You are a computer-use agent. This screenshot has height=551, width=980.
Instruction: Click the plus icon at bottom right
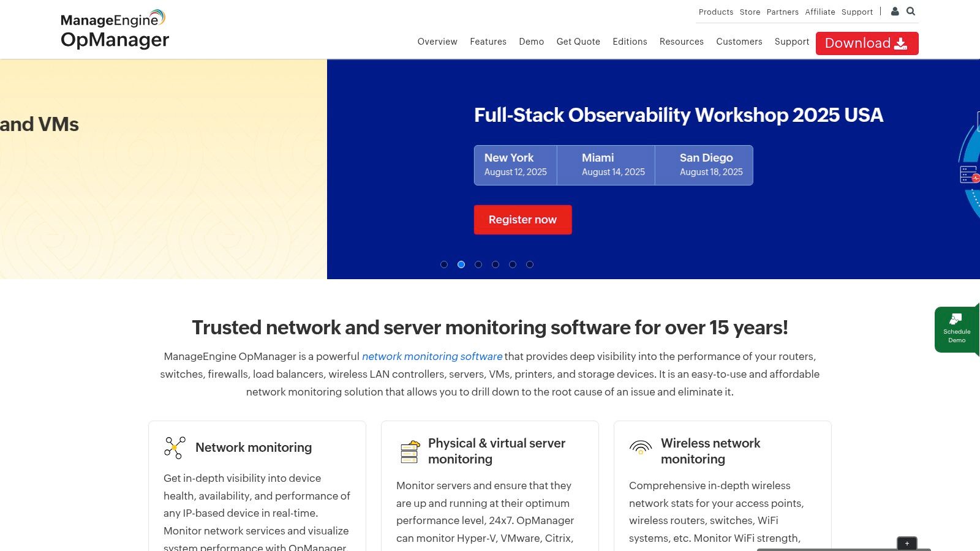[907, 543]
